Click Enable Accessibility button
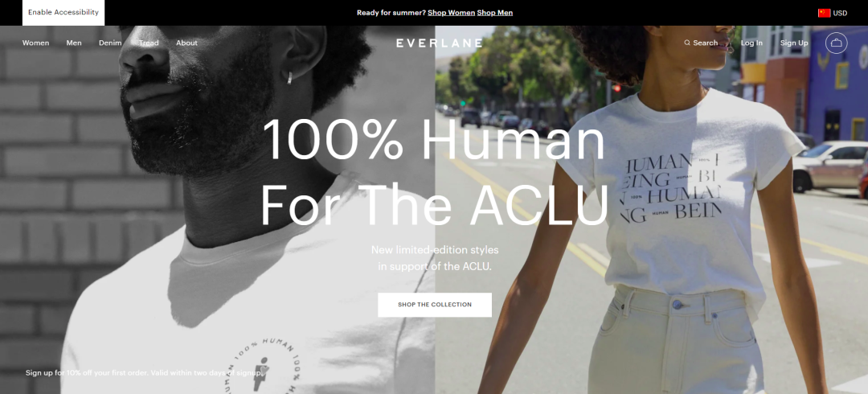 (63, 13)
